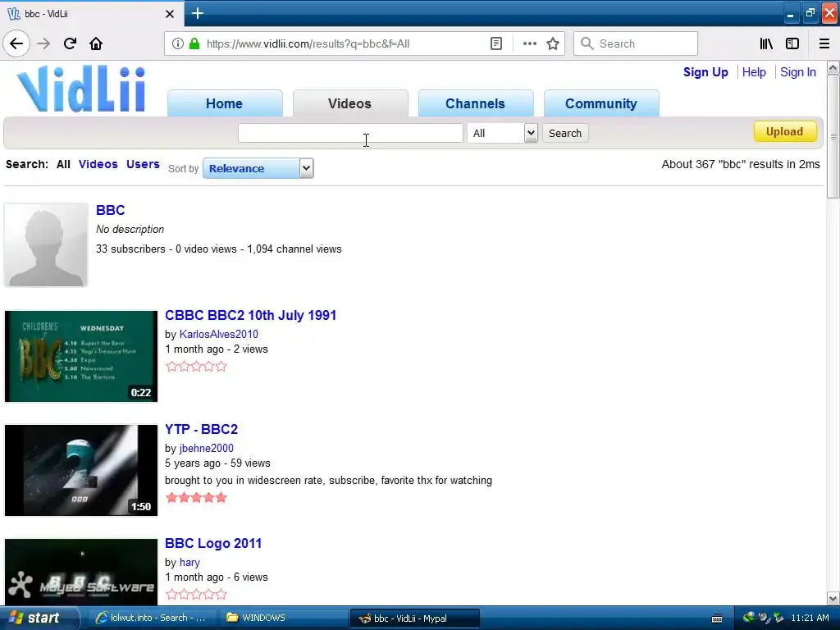Screen dimensions: 840x630
Task: Show sidebars icon in browser toolbar
Action: pyautogui.click(x=792, y=43)
